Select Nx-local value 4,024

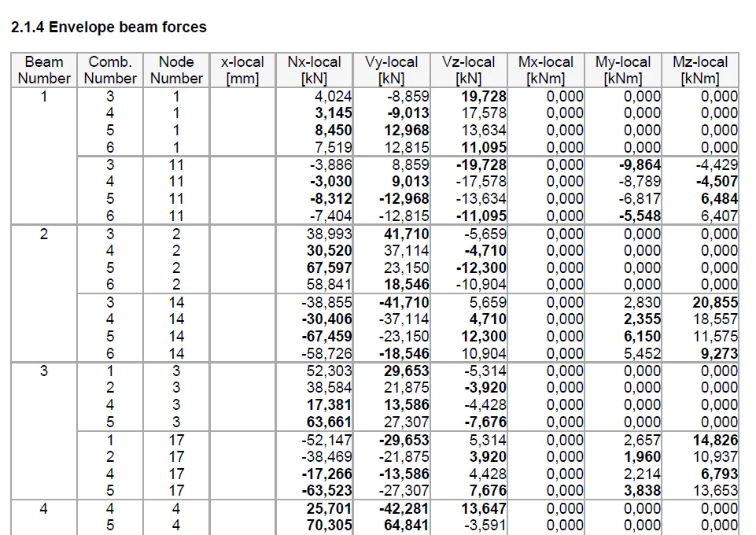click(x=334, y=97)
